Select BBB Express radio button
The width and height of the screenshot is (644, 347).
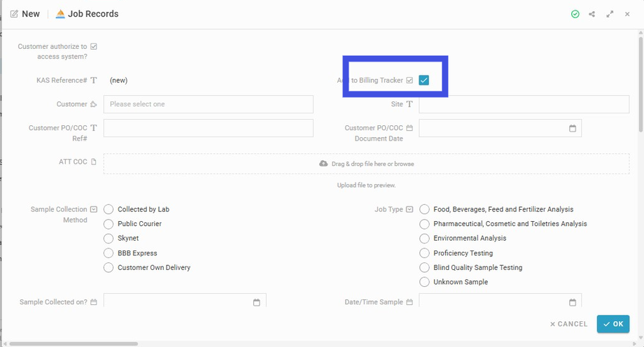pyautogui.click(x=108, y=253)
